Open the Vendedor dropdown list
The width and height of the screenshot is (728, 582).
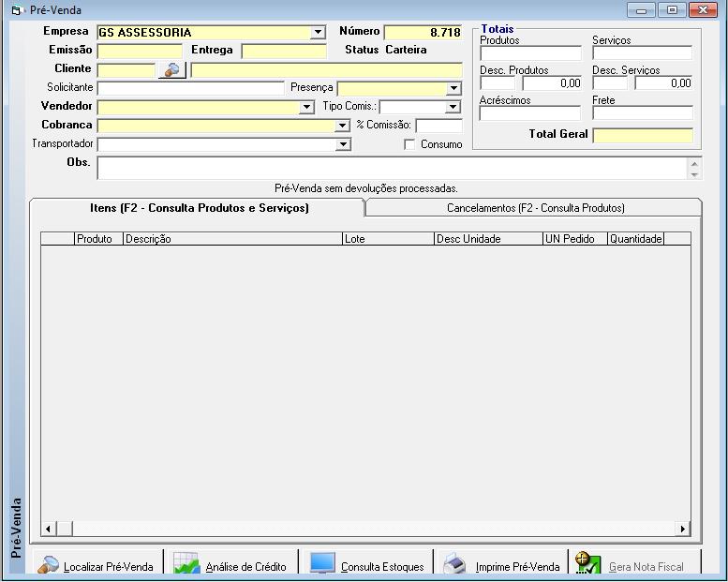[306, 107]
